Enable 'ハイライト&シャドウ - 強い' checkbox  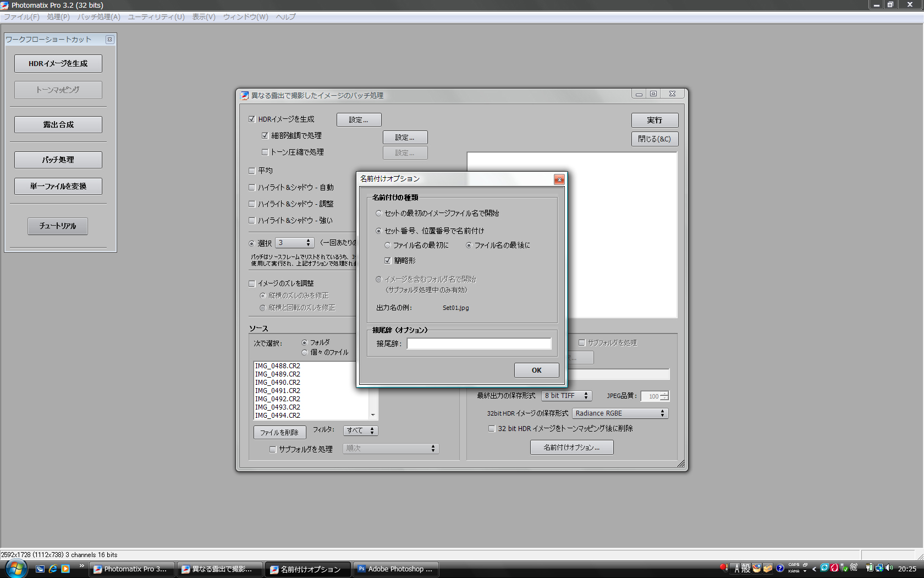point(252,220)
